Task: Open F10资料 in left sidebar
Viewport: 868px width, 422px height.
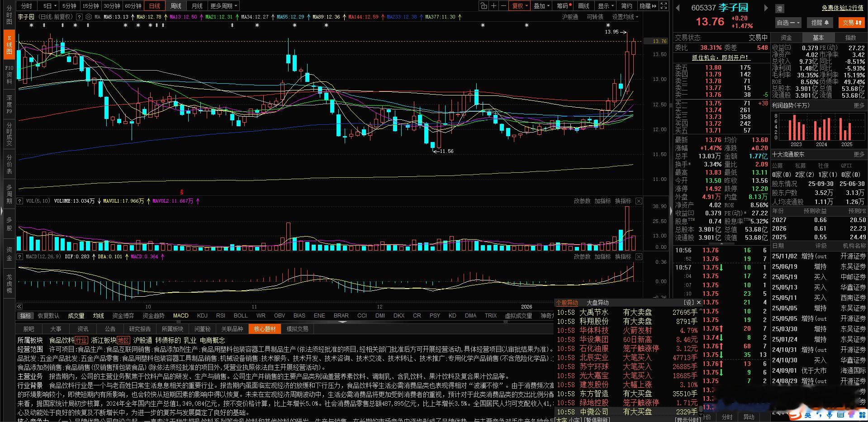Action: pos(9,75)
